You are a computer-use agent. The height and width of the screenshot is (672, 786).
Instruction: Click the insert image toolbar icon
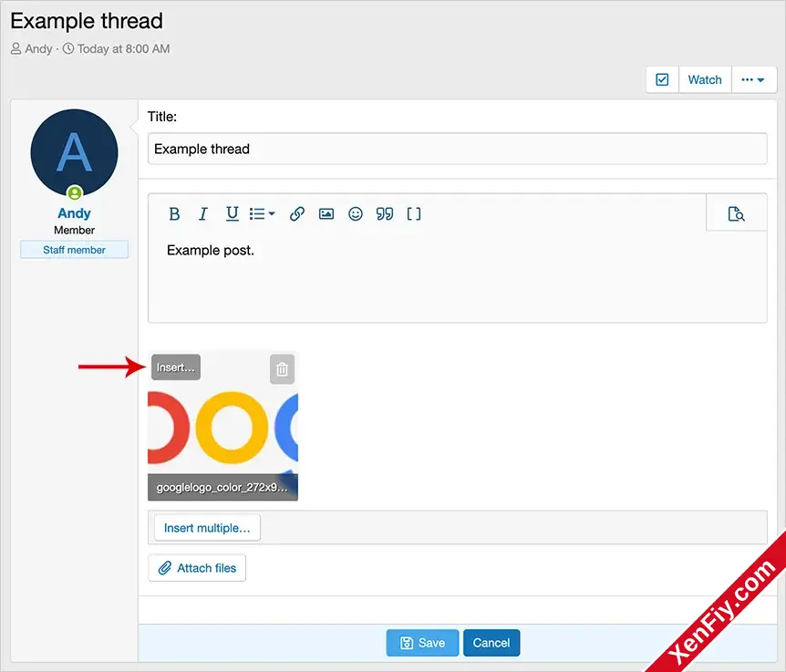(x=326, y=214)
